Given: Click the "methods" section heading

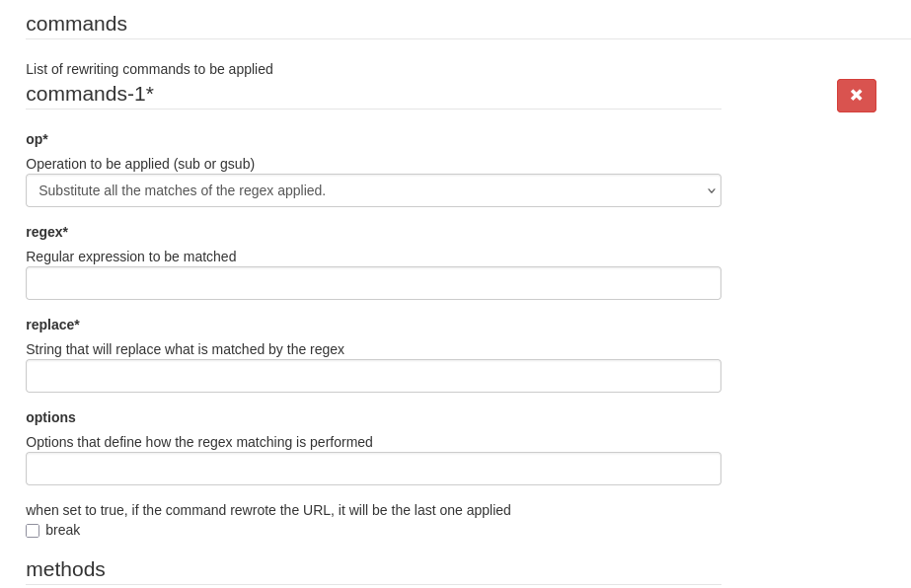Looking at the screenshot, I should coord(65,569).
